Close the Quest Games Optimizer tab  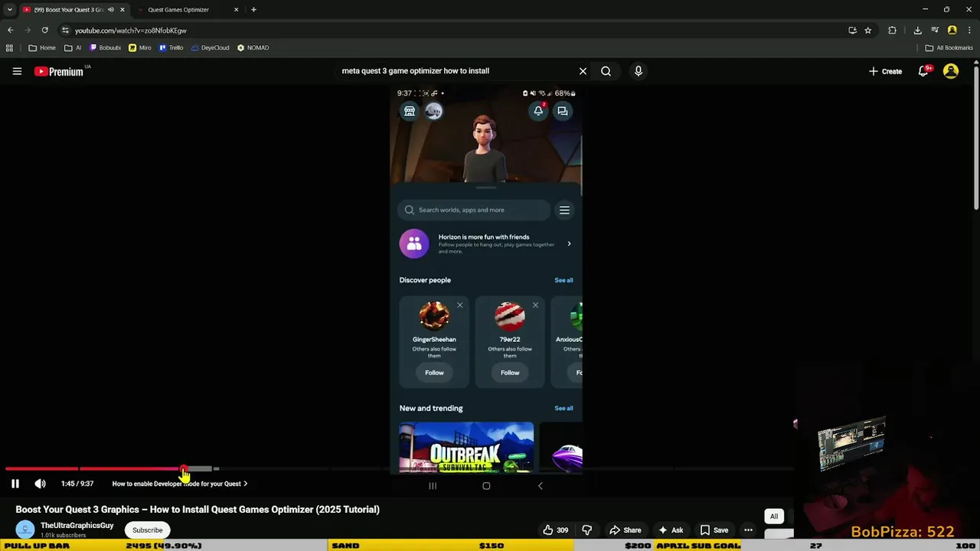[236, 10]
